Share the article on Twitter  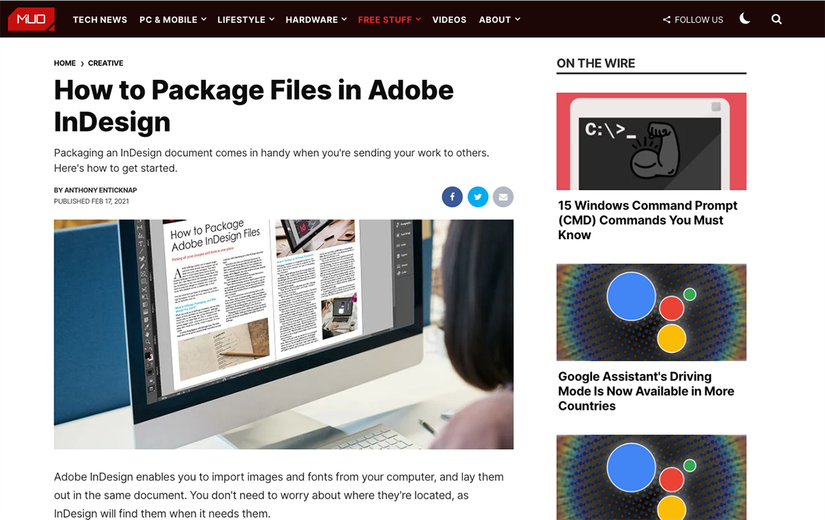478,197
